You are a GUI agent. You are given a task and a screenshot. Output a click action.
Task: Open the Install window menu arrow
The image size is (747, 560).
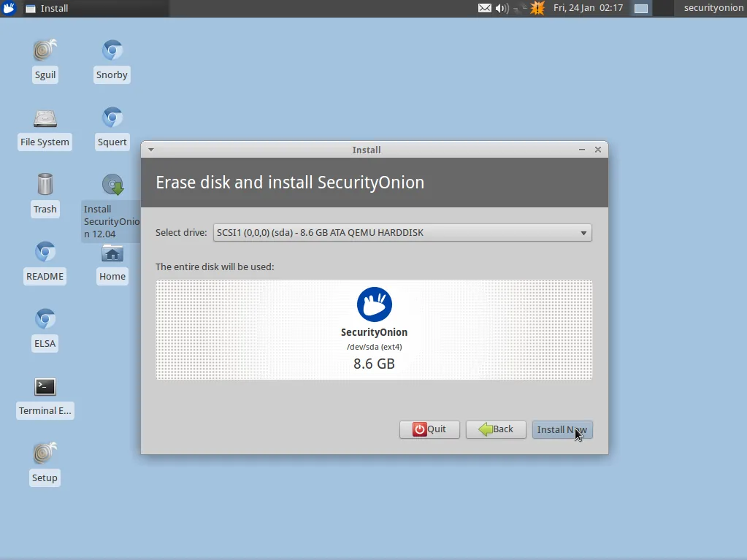coord(151,150)
